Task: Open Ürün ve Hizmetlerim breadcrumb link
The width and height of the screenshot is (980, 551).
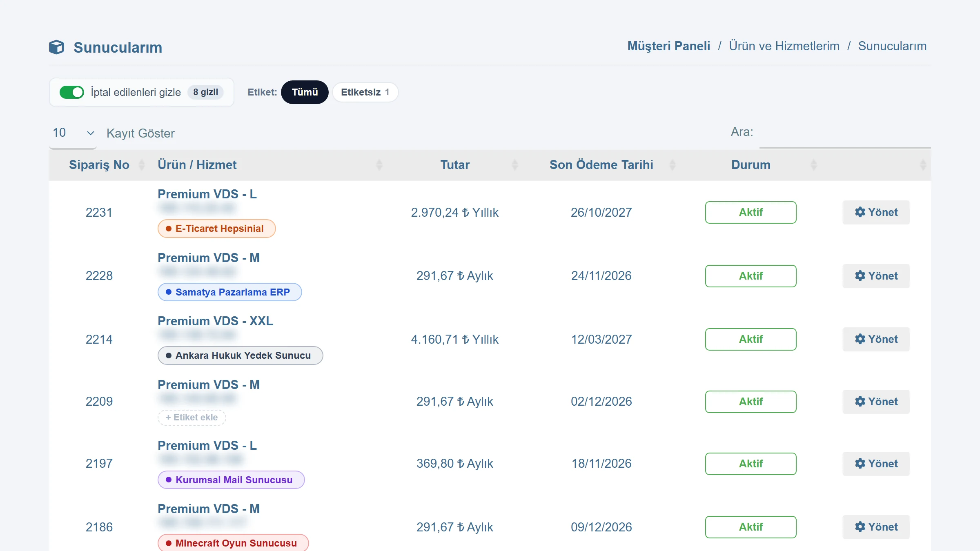Action: tap(784, 46)
